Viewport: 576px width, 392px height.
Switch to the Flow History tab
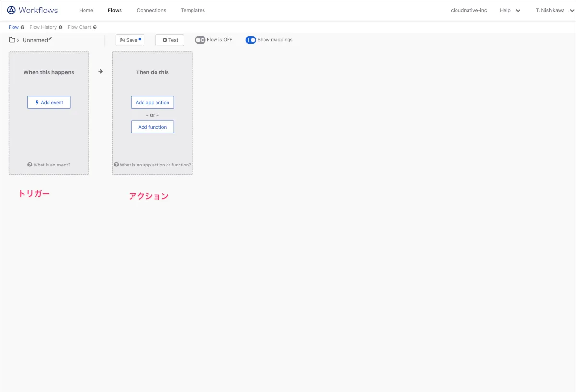coord(43,27)
